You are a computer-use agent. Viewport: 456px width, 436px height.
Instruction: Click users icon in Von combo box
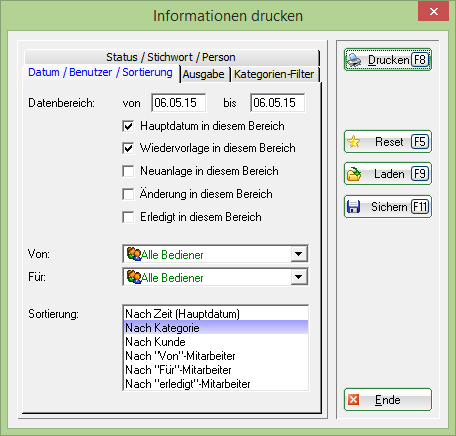[134, 254]
